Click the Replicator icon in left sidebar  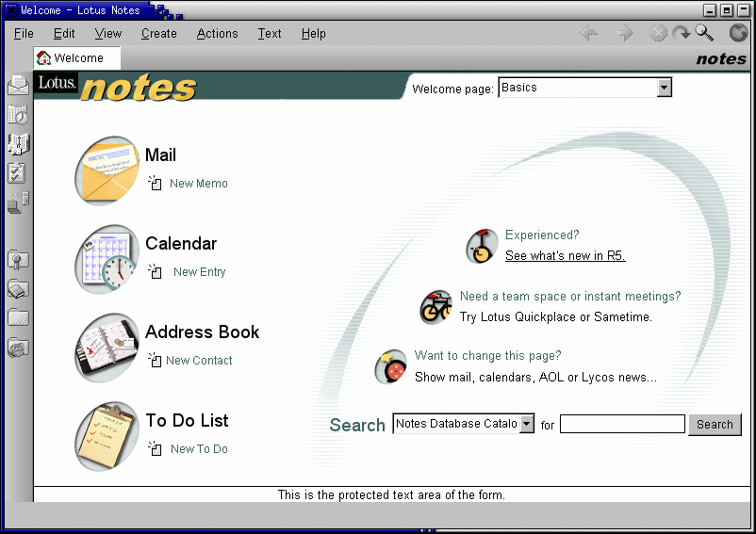pyautogui.click(x=18, y=202)
